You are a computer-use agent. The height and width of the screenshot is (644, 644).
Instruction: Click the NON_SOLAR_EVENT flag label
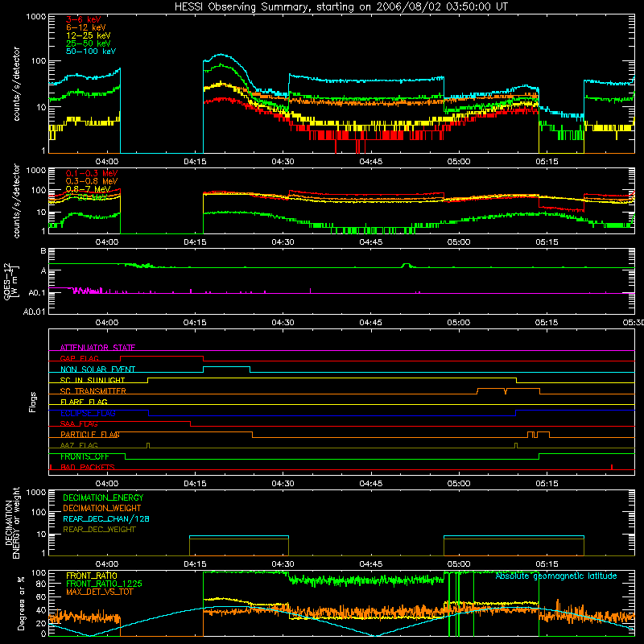pos(97,369)
